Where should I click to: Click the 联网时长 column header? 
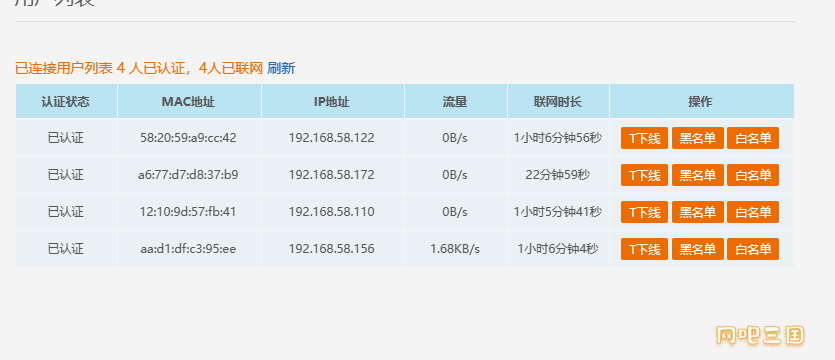pyautogui.click(x=558, y=101)
